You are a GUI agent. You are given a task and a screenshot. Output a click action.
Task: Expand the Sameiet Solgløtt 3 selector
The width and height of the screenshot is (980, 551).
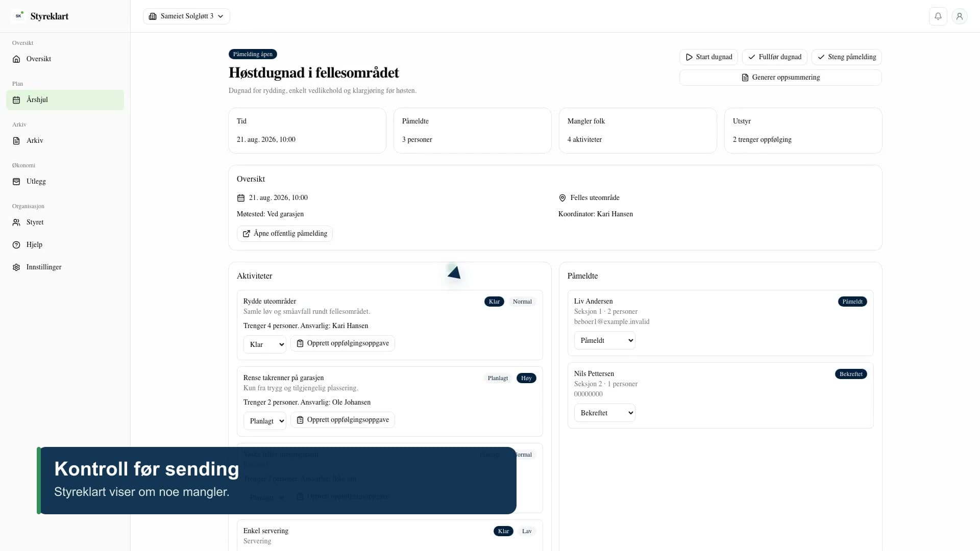click(x=186, y=16)
